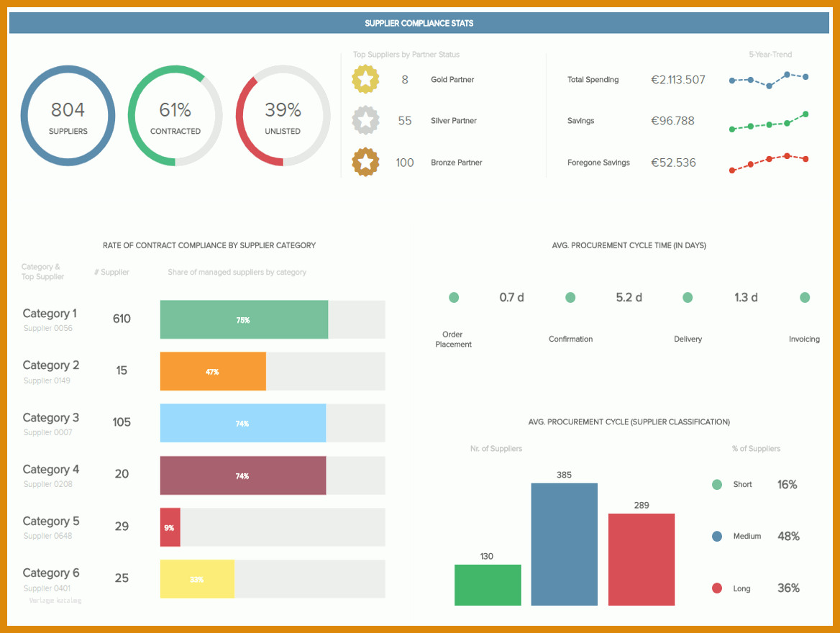Screen dimensions: 840x633
Task: Click the red Long legend dot
Action: [717, 588]
